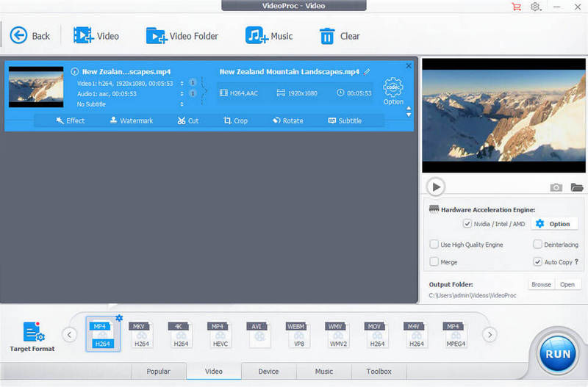Viewport: 588px width, 387px height.
Task: Select 4K H264 format
Action: pyautogui.click(x=180, y=334)
